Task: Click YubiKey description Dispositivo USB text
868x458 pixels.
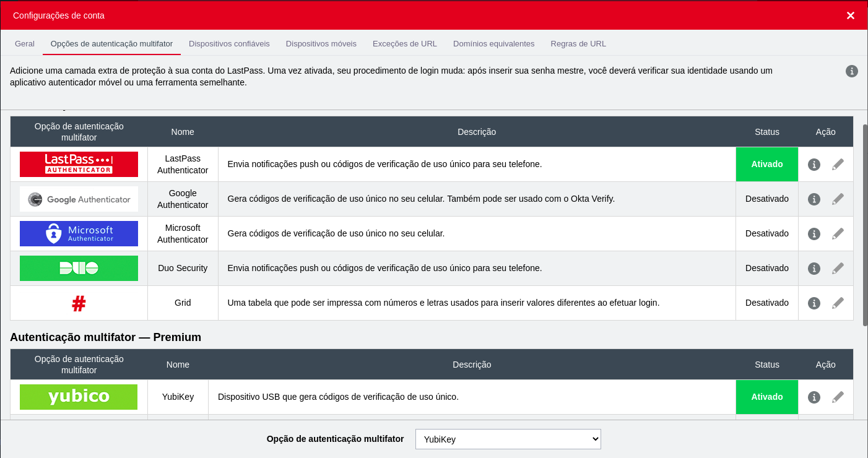Action: 338,397
